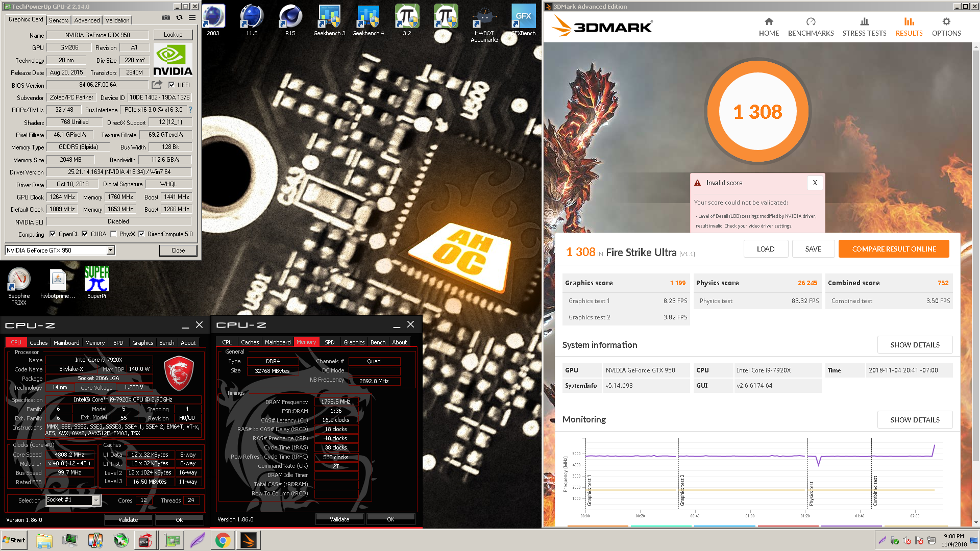Screen dimensions: 980x551
Task: Open the GPU selection dropdown in GPU-Z
Action: point(110,250)
